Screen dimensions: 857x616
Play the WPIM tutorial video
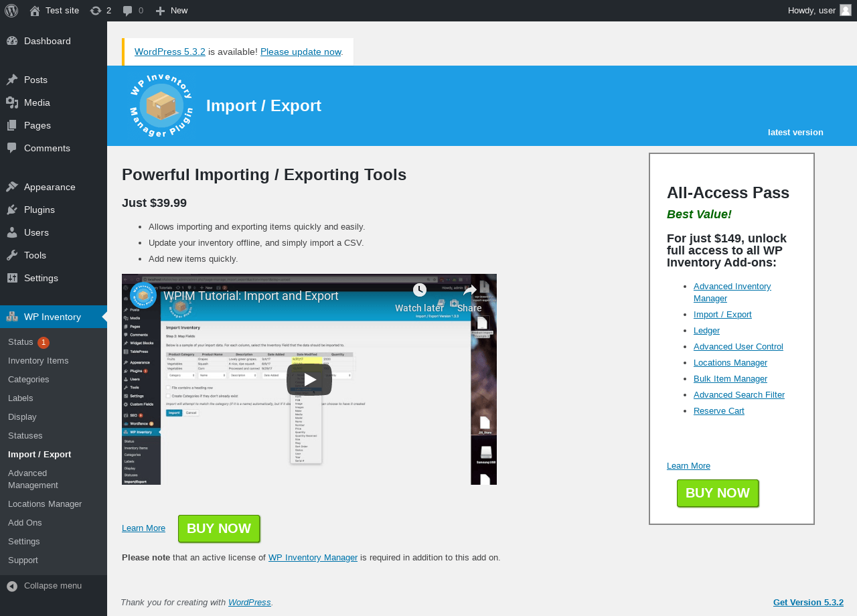[x=309, y=380]
